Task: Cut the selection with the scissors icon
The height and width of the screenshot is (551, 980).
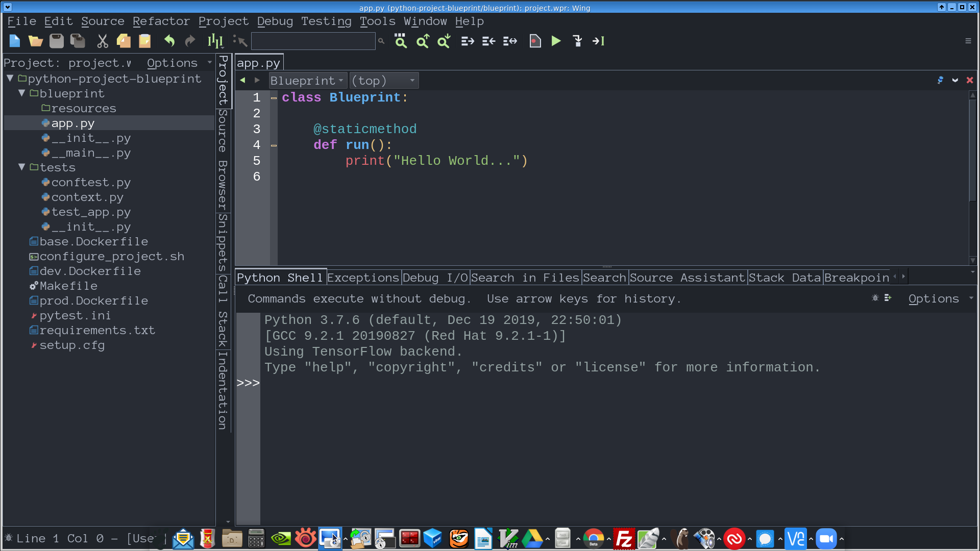Action: tap(103, 41)
